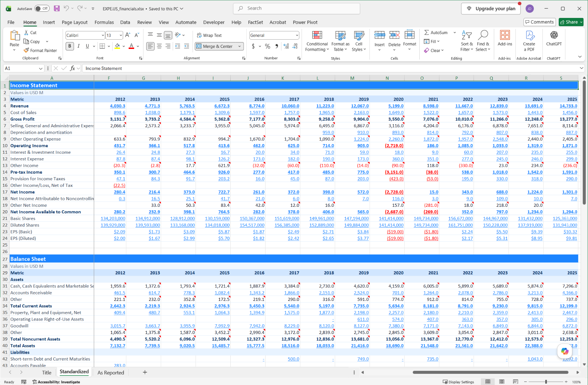Click Accessibility: Investigate status
588x385 pixels.
(x=56, y=382)
